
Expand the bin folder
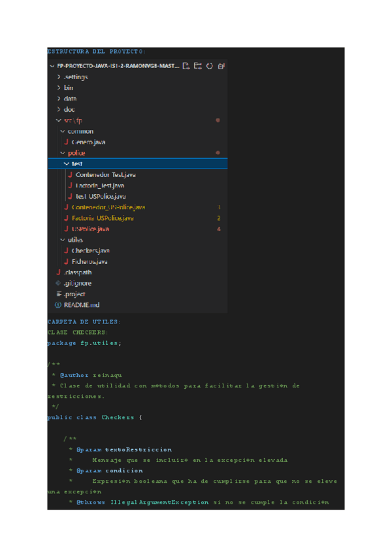[x=59, y=88]
